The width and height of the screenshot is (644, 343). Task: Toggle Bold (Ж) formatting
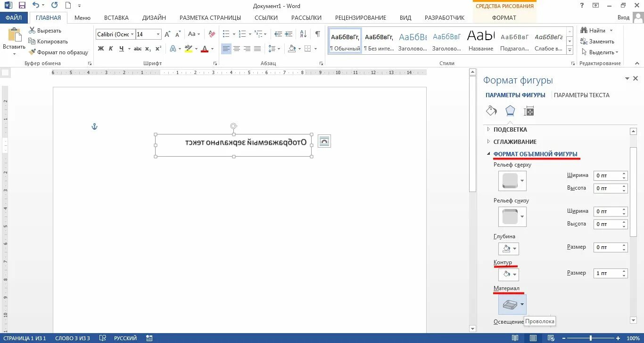point(101,49)
